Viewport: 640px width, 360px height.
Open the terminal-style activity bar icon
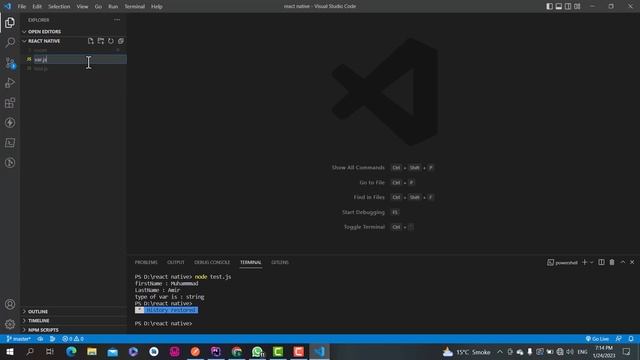10,142
